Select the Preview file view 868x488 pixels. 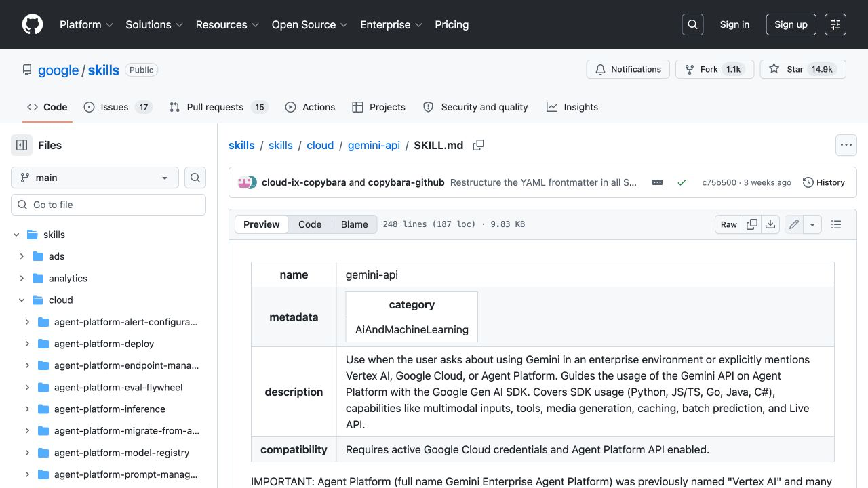tap(262, 224)
